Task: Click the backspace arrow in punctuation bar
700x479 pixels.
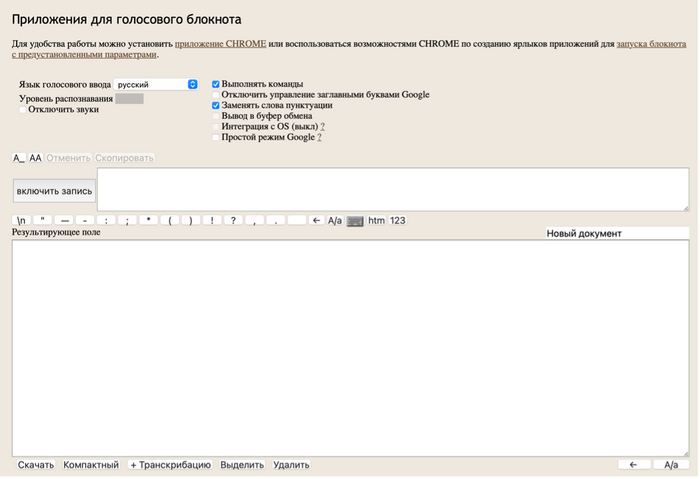Action: click(317, 221)
